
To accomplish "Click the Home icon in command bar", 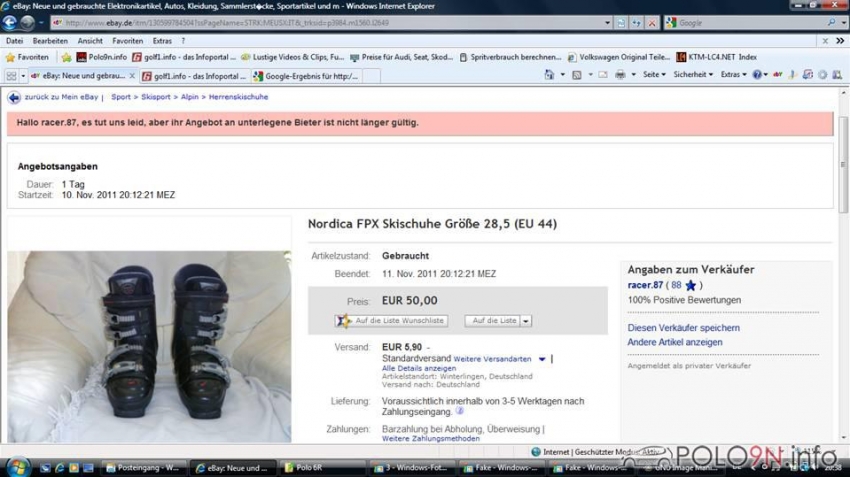I will [549, 75].
